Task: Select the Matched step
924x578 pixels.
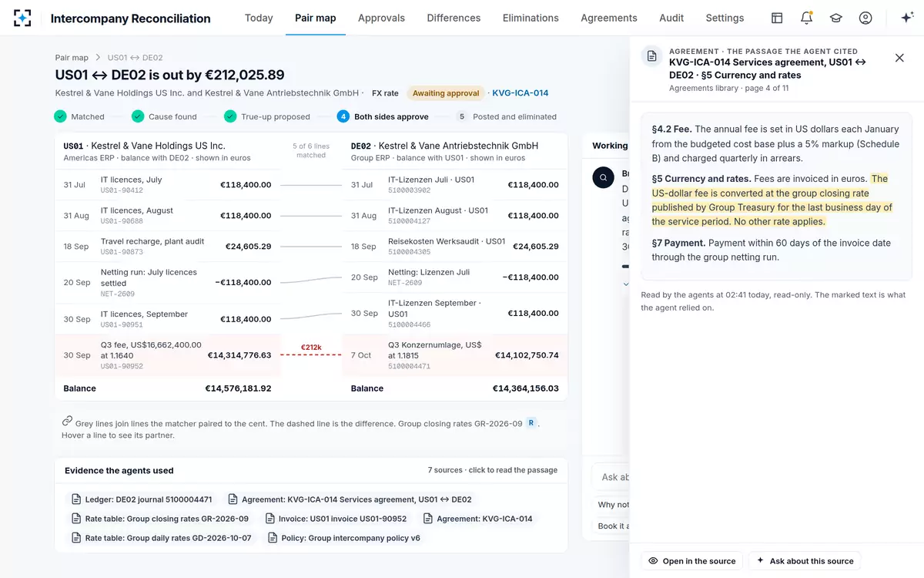Action: pyautogui.click(x=79, y=116)
